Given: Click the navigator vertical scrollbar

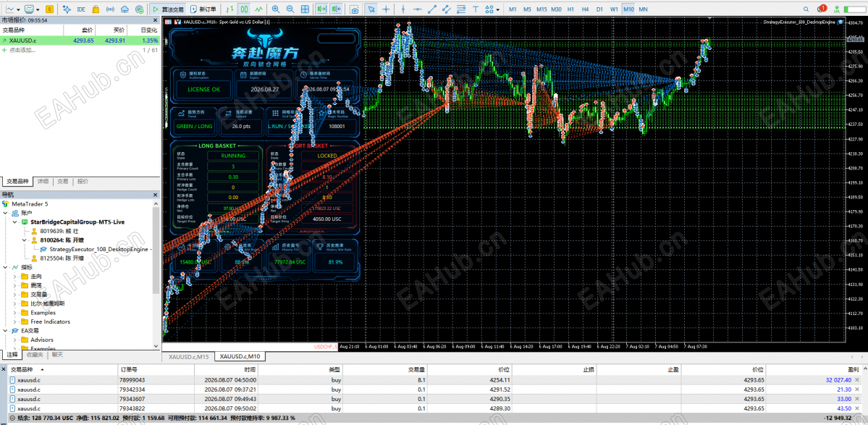Looking at the screenshot, I should tap(156, 249).
